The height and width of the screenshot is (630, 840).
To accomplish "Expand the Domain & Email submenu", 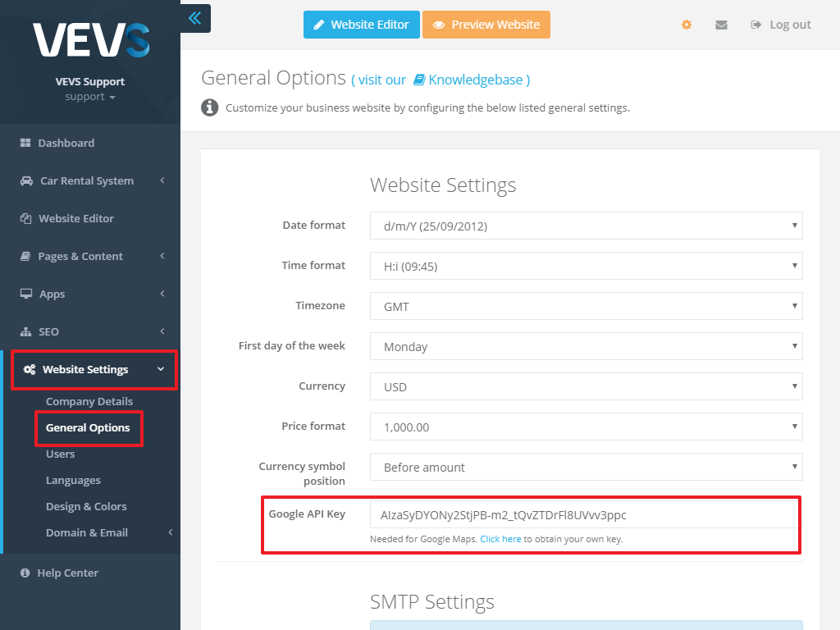I will 87,532.
